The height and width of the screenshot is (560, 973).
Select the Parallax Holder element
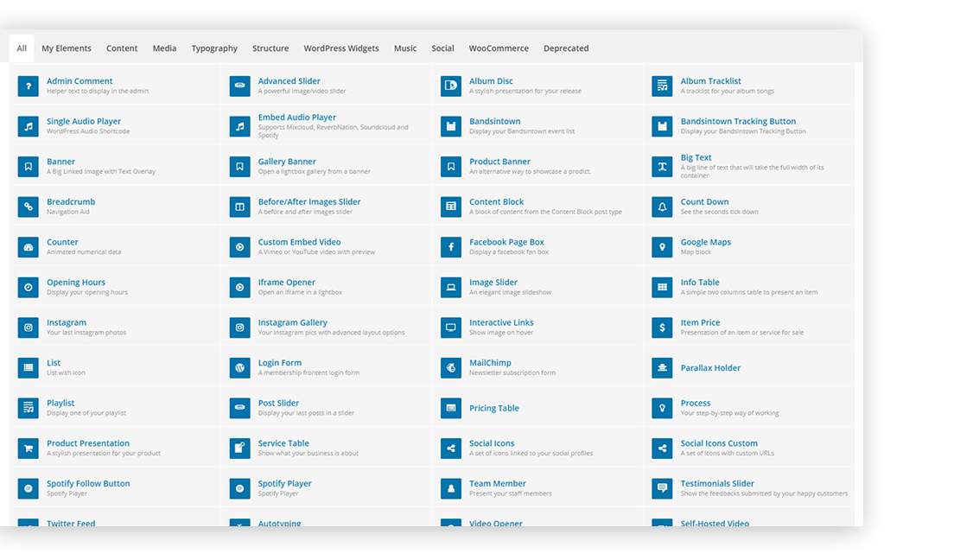coord(710,368)
